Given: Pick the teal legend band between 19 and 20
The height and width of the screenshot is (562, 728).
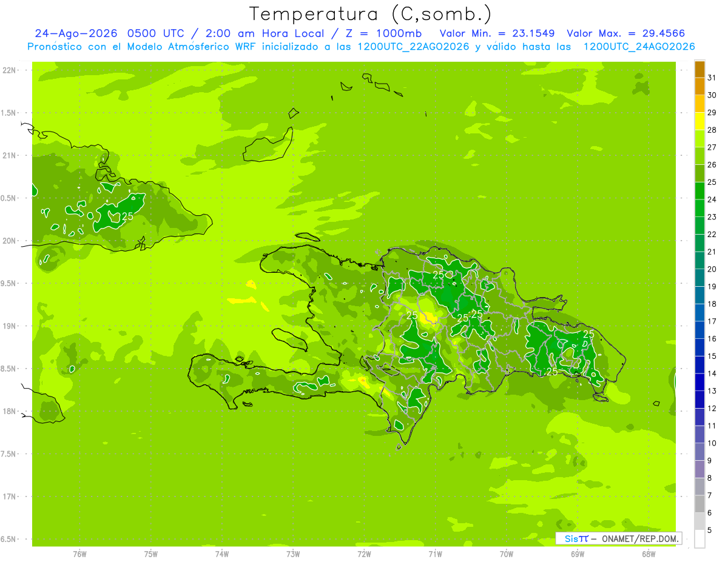Looking at the screenshot, I should pos(699,278).
